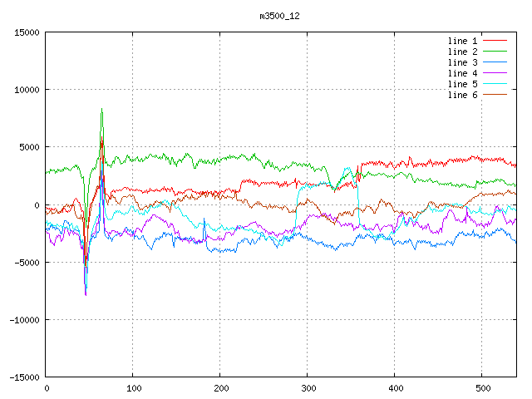532x399 pixels.
Task: Click the 5000 y-axis tick label
Action: pos(28,147)
